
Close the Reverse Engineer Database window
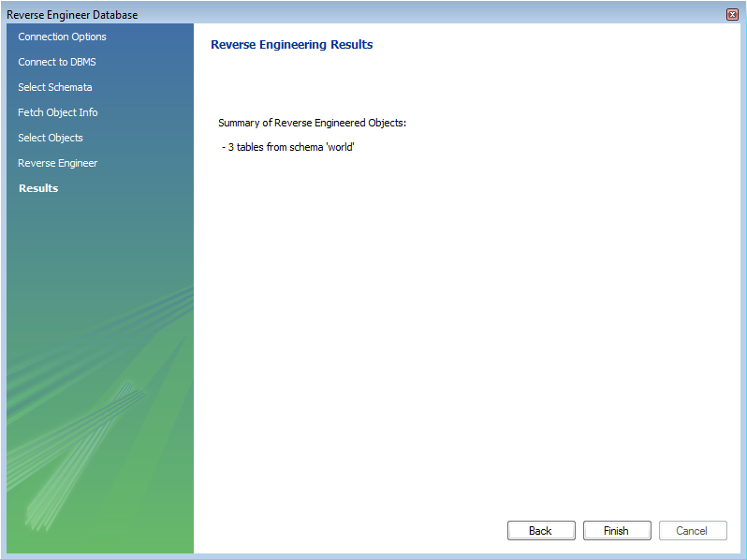(x=732, y=14)
